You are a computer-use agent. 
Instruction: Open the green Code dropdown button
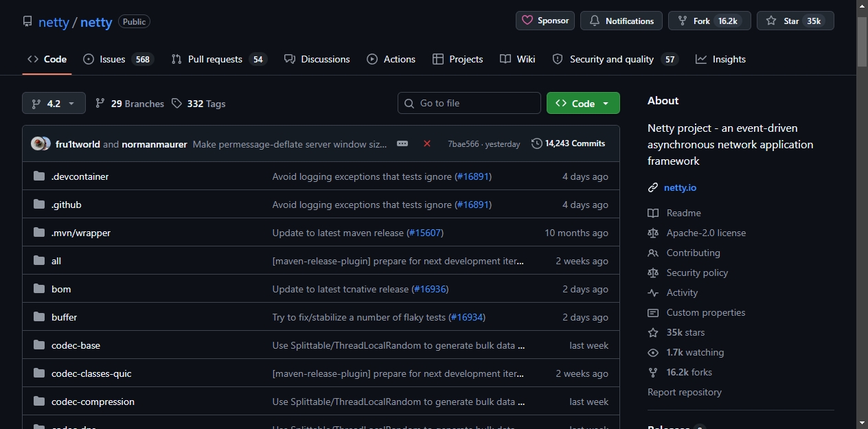(x=583, y=103)
